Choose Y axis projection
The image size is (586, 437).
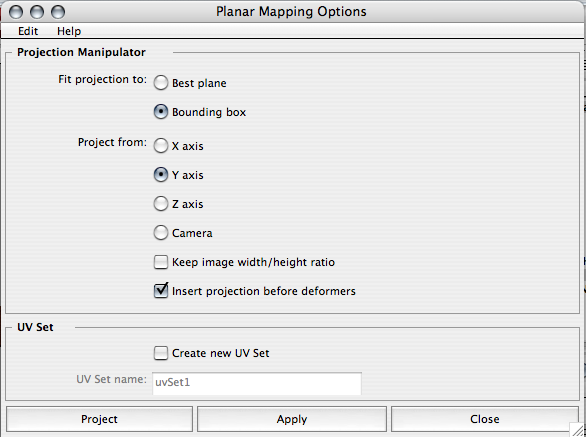click(x=161, y=175)
